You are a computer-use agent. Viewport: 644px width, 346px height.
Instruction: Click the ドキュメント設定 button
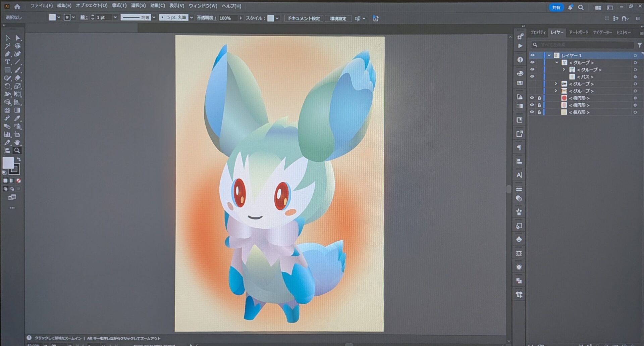304,18
